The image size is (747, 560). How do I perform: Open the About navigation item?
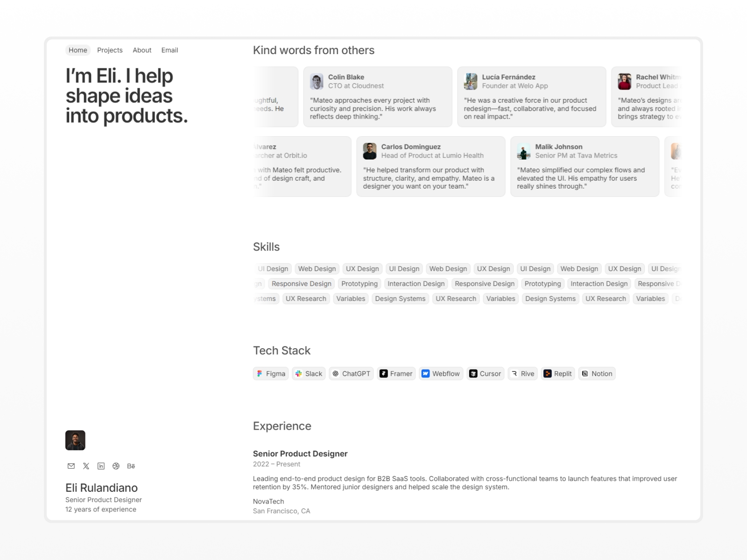pos(142,50)
